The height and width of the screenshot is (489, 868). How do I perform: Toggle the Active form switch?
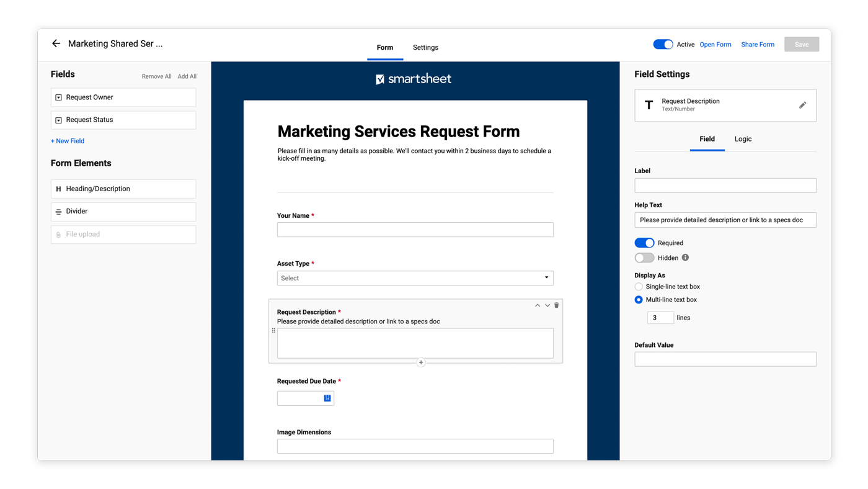pos(663,44)
